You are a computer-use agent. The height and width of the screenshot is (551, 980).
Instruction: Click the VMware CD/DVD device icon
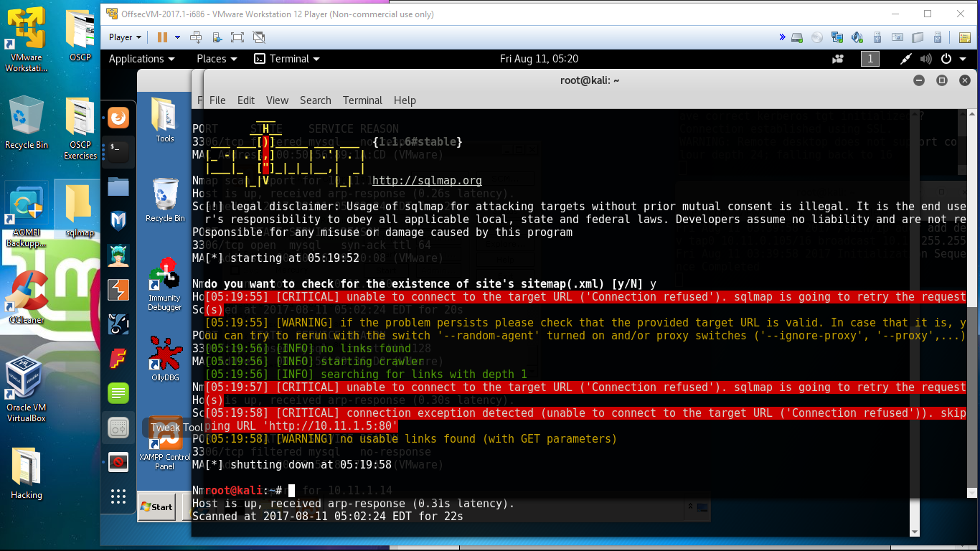tap(817, 37)
